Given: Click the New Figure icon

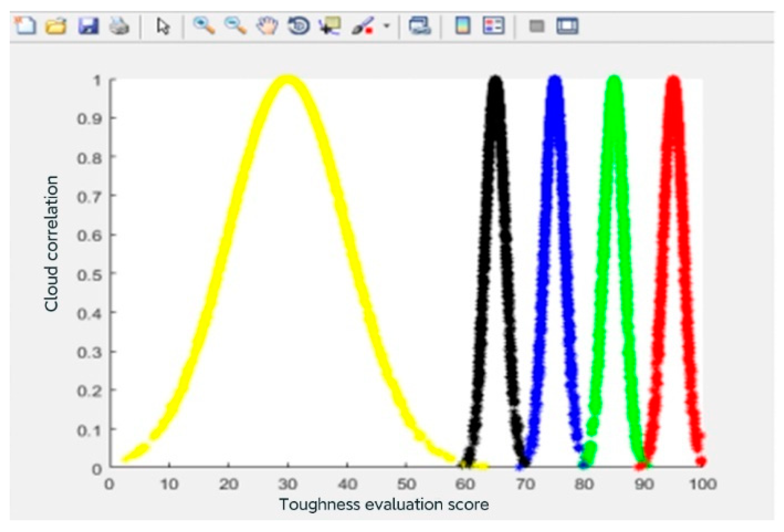Looking at the screenshot, I should (x=25, y=26).
